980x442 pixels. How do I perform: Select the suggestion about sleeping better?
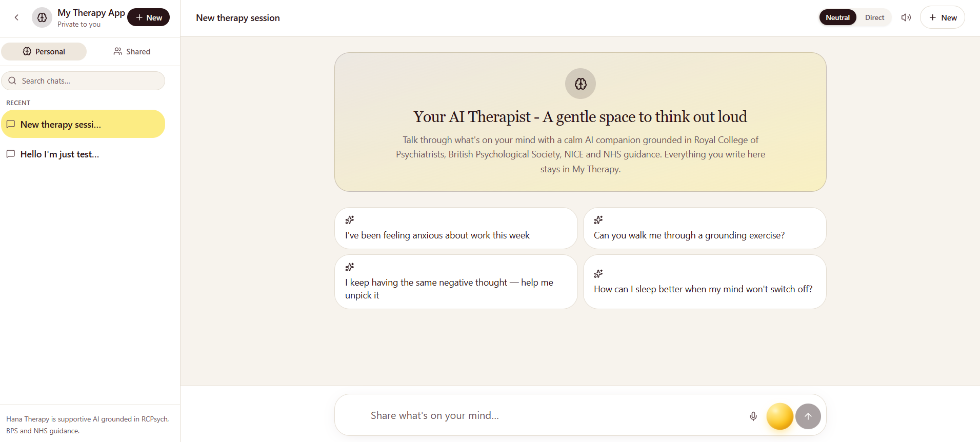point(705,282)
